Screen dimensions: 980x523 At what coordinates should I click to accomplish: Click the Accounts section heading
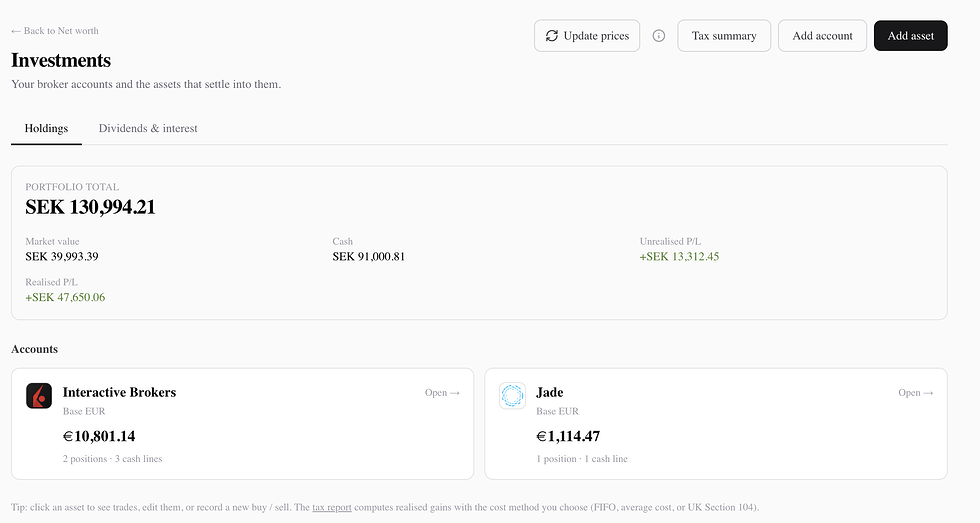pos(34,349)
